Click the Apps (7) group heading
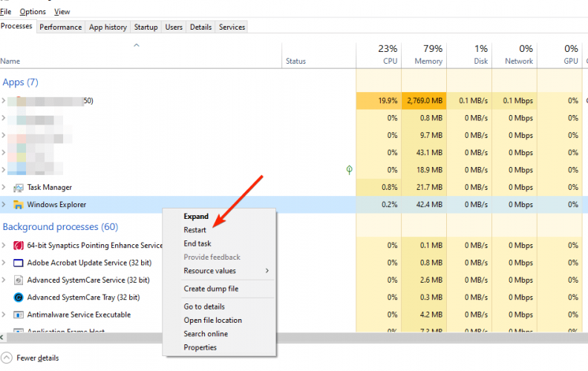 click(x=20, y=82)
